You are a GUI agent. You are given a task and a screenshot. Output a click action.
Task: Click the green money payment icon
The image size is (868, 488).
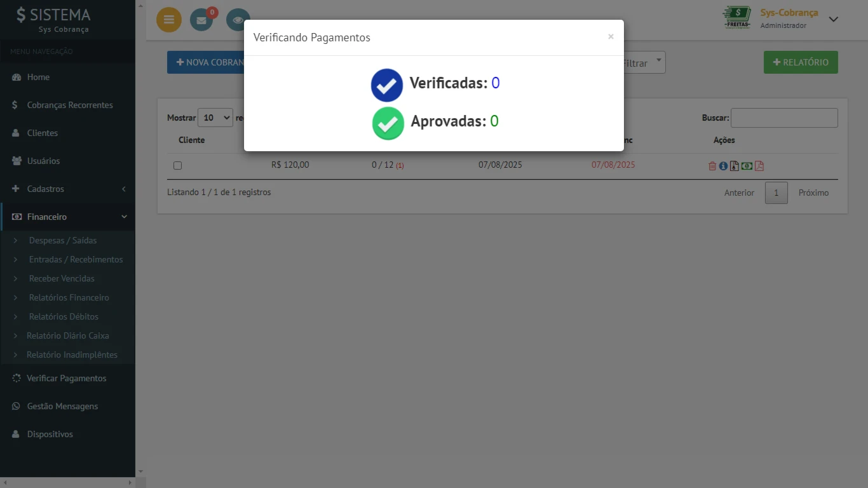(747, 166)
